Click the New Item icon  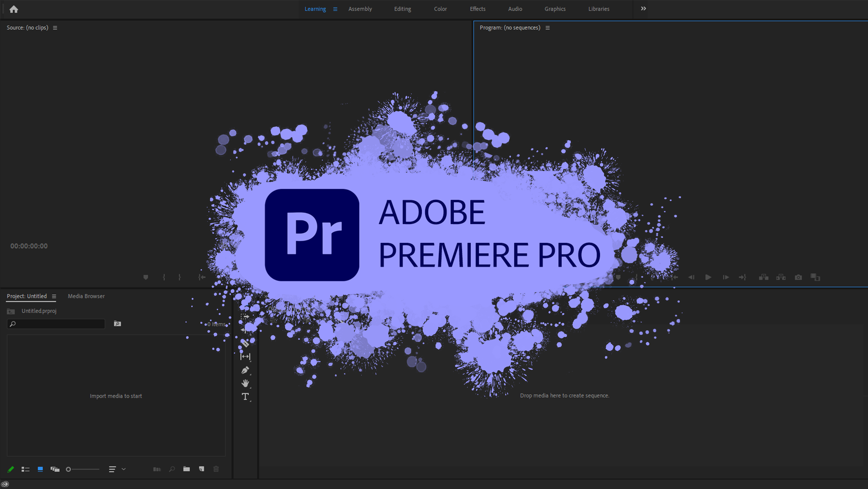coord(202,469)
